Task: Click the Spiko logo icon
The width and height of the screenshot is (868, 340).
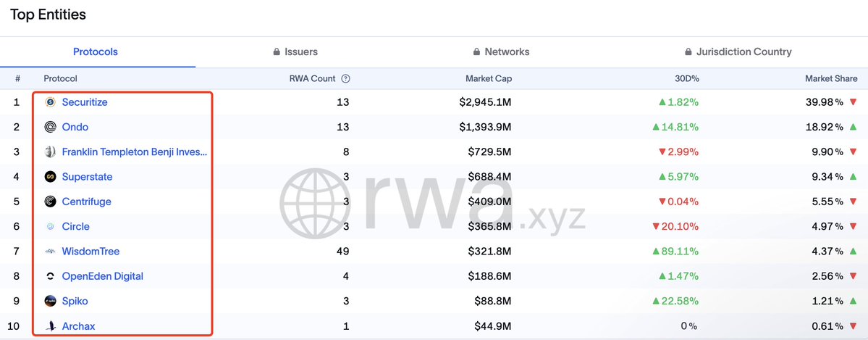Action: (x=51, y=301)
